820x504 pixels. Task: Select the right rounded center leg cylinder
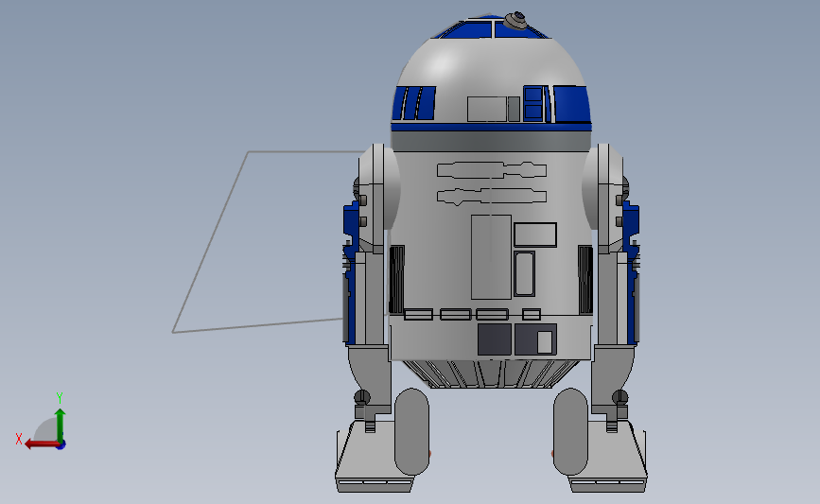click(570, 431)
